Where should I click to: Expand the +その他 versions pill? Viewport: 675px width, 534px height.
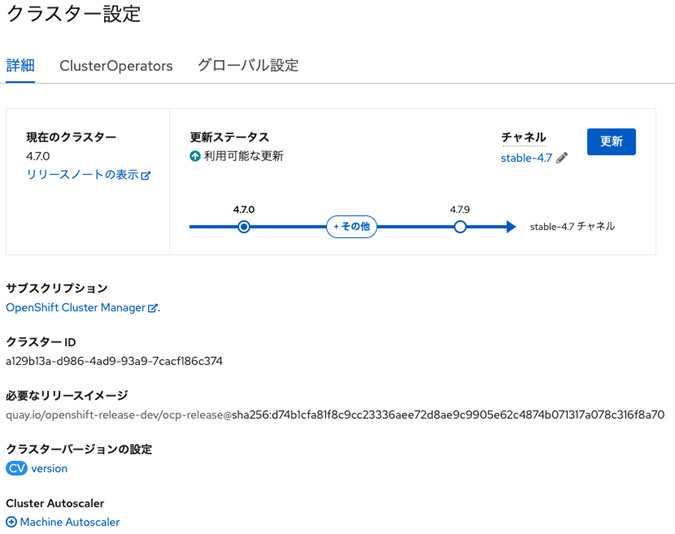(351, 227)
